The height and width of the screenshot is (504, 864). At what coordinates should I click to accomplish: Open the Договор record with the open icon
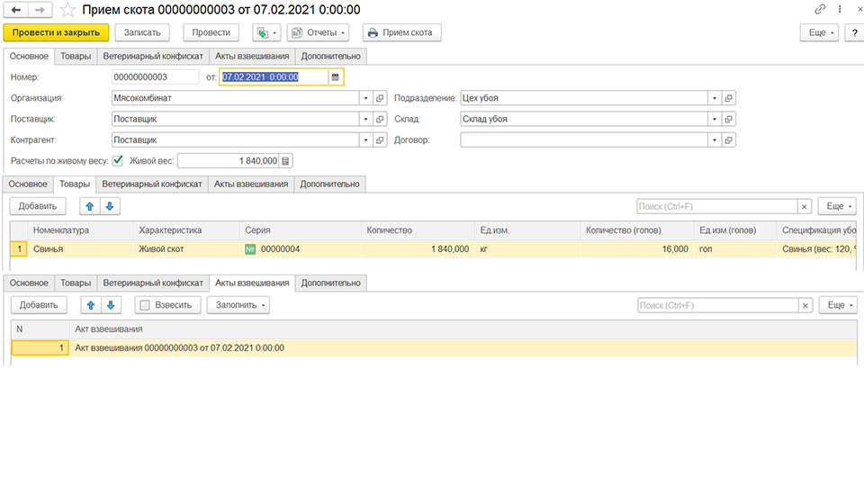coord(728,139)
